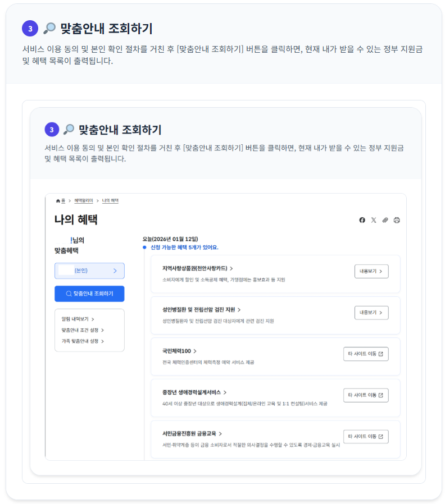
Task: Click the X (Twitter) share icon
Action: [374, 220]
